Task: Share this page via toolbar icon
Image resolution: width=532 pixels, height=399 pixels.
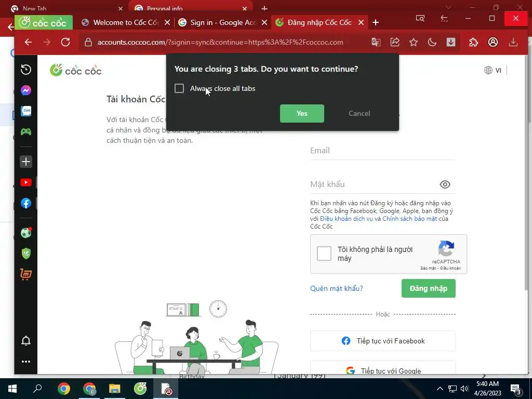Action: [x=395, y=42]
